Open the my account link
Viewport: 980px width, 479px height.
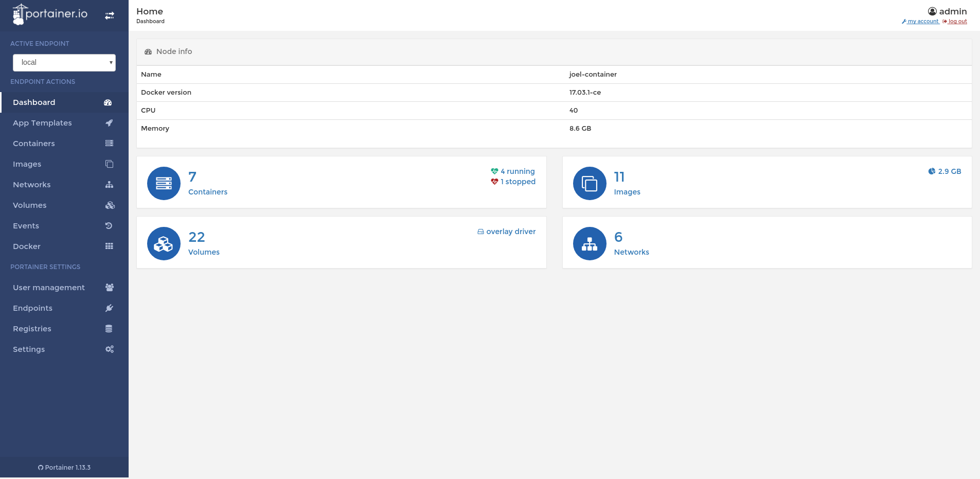click(921, 22)
